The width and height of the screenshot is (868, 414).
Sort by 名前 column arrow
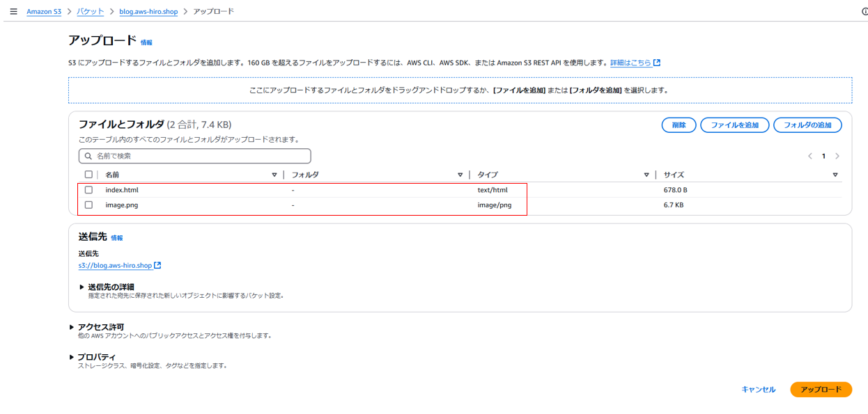[274, 175]
